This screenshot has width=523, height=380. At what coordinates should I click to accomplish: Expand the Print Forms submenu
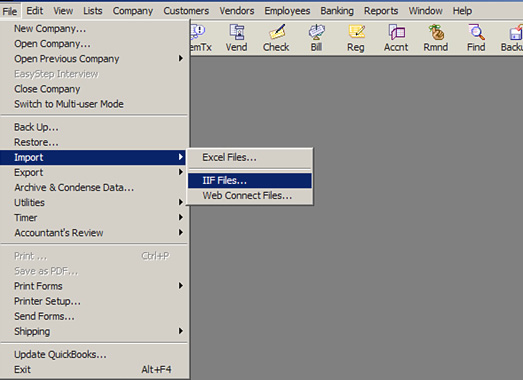pos(95,286)
